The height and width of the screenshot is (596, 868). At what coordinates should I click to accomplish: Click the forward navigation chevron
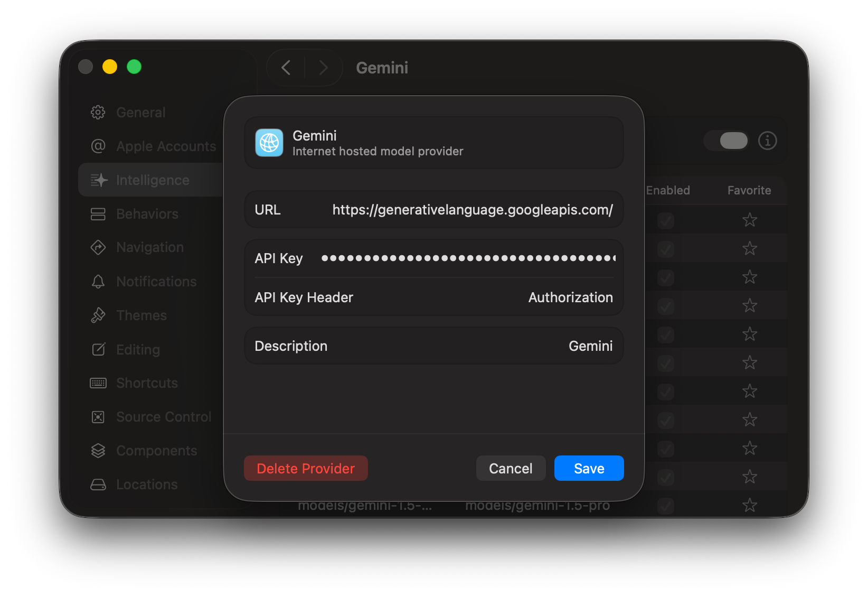(x=323, y=68)
